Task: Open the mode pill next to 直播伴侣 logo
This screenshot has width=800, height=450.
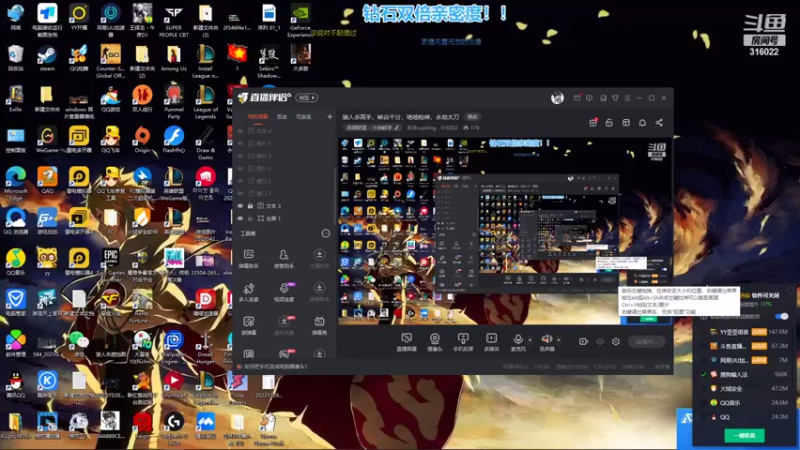Action: tap(307, 97)
